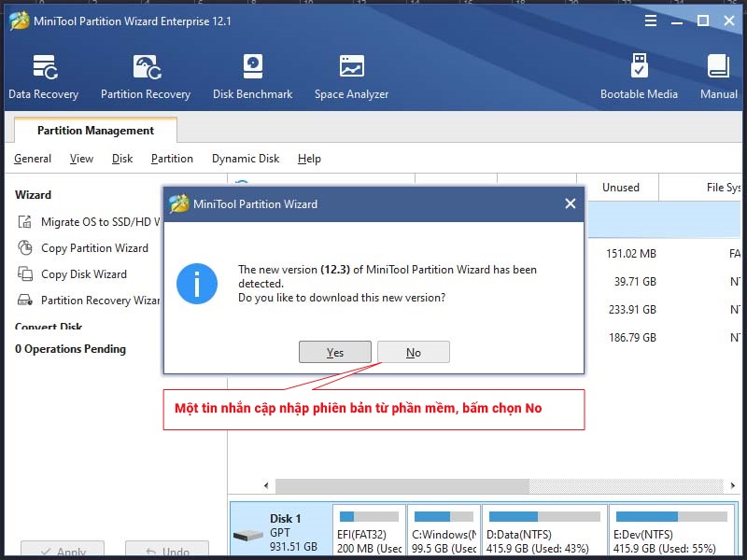Click the Disk 1 hard drive icon

[247, 535]
